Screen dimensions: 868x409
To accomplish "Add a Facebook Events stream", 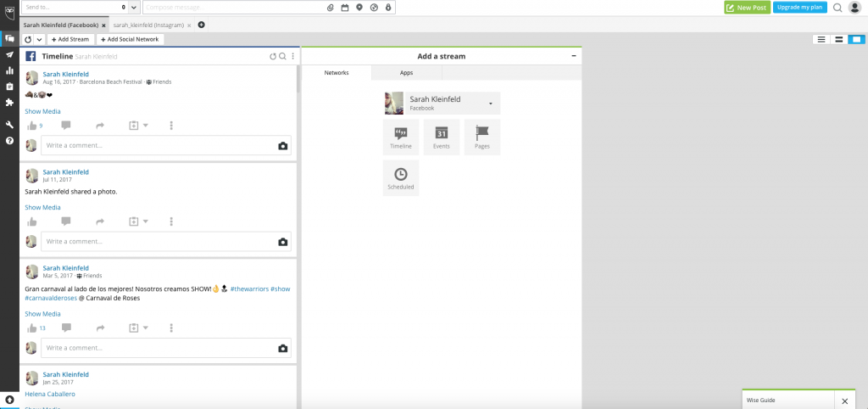I will (441, 137).
